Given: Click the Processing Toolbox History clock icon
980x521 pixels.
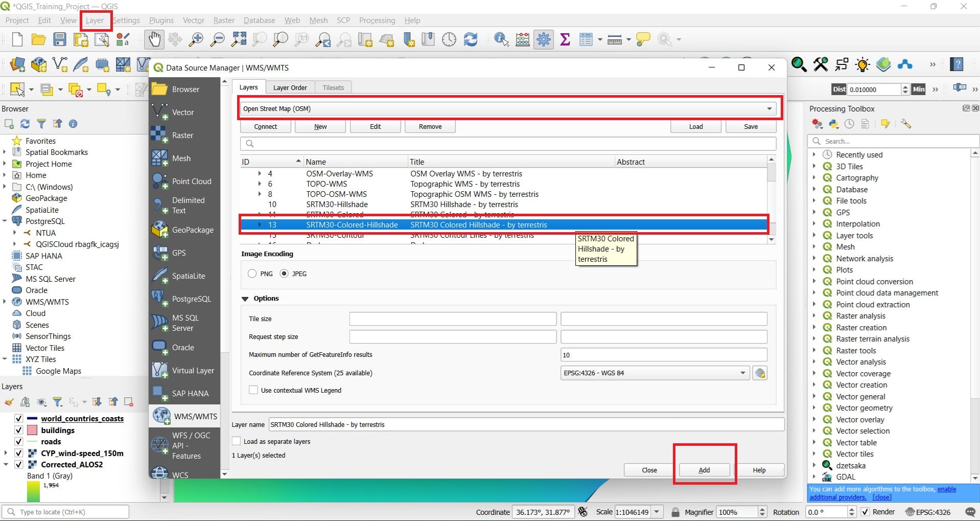Looking at the screenshot, I should [x=849, y=124].
